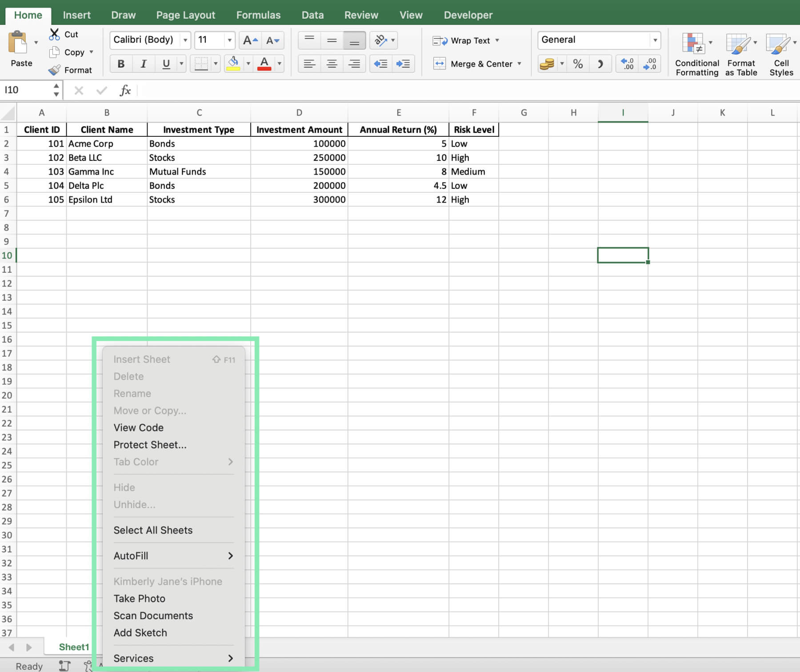The height and width of the screenshot is (672, 800).
Task: Expand fill color dropdown arrow
Action: pyautogui.click(x=248, y=64)
